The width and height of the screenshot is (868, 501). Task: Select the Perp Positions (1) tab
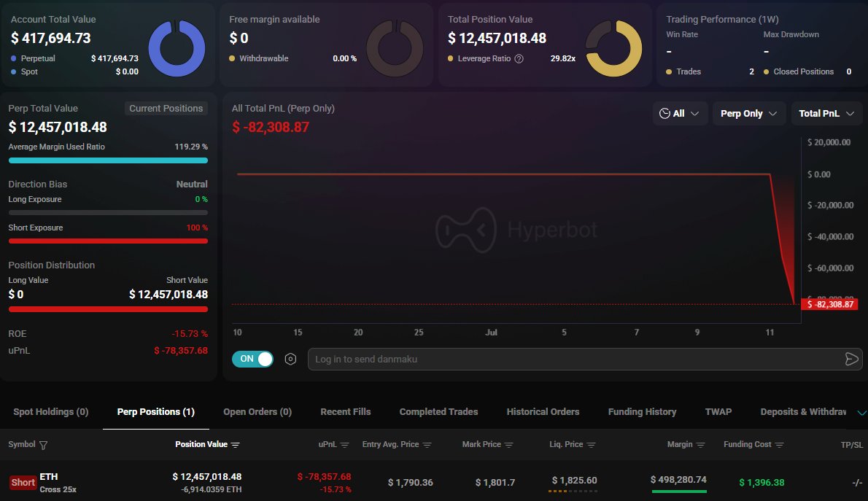coord(156,412)
